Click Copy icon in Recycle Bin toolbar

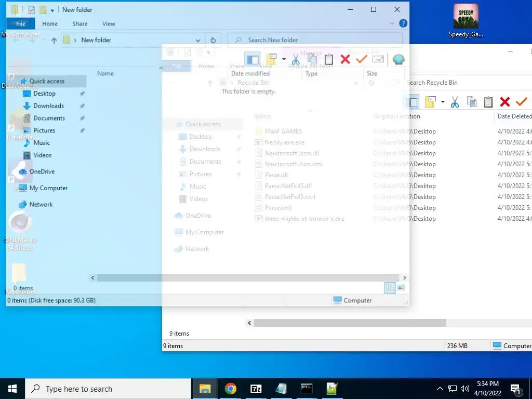tap(471, 102)
